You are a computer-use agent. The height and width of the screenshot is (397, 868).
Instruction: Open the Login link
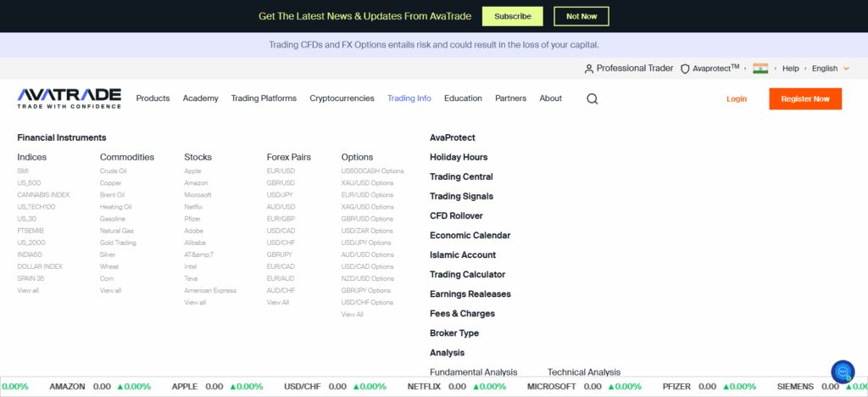[x=737, y=98]
